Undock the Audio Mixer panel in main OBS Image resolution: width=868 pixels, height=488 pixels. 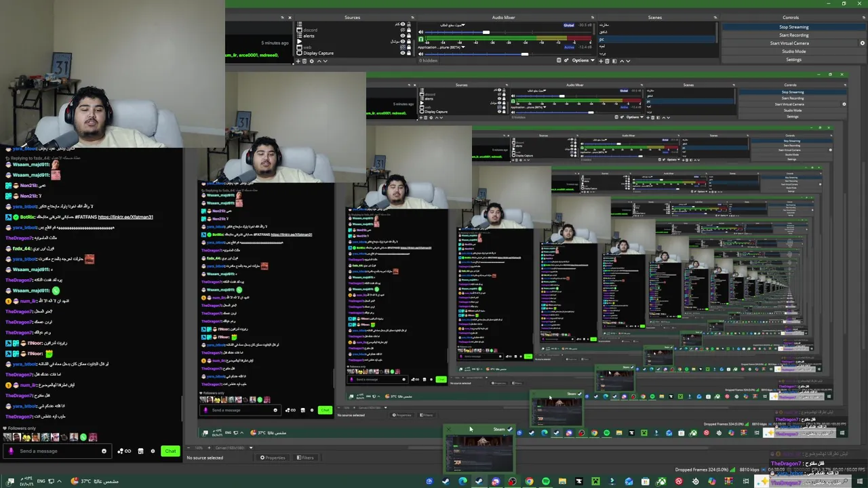(x=593, y=18)
